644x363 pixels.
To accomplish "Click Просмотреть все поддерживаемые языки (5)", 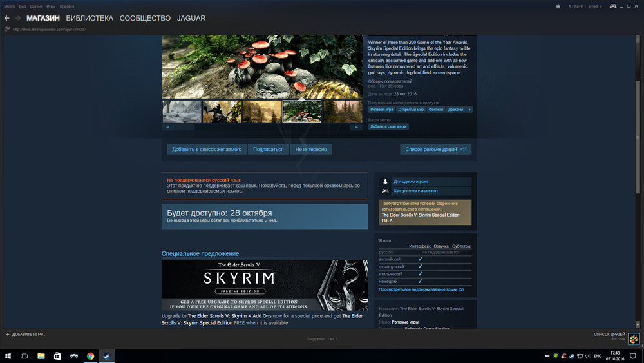I will tap(421, 289).
